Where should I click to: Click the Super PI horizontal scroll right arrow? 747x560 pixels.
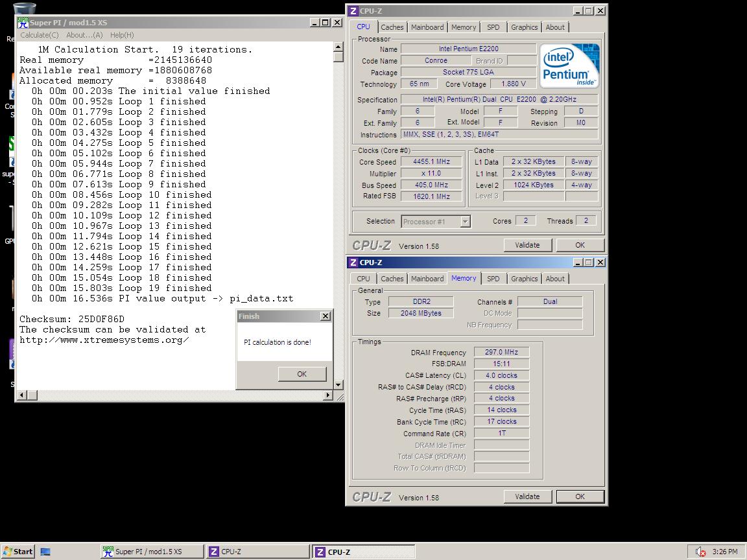pyautogui.click(x=327, y=395)
